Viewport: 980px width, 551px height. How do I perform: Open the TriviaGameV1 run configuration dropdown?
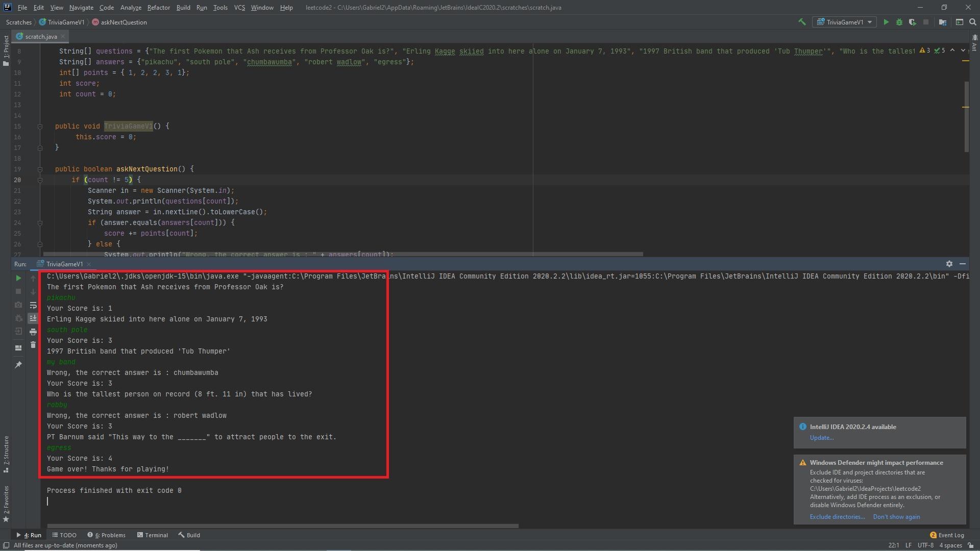[x=845, y=22]
